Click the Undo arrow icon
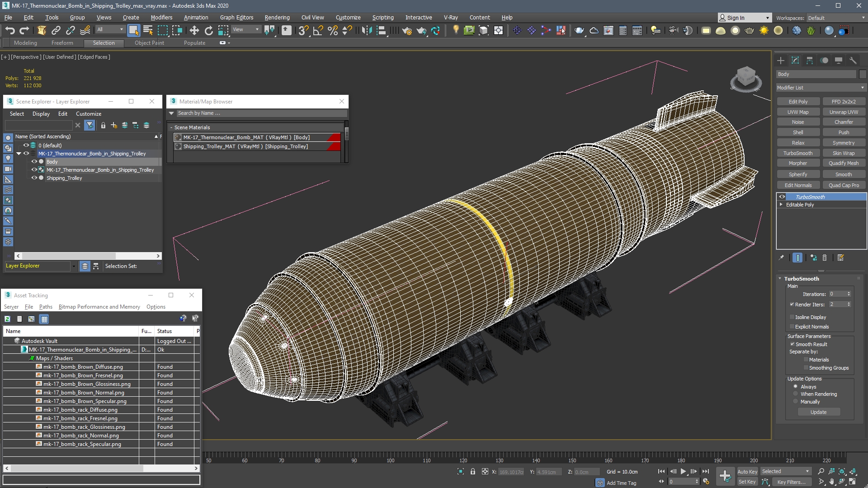 coord(10,30)
